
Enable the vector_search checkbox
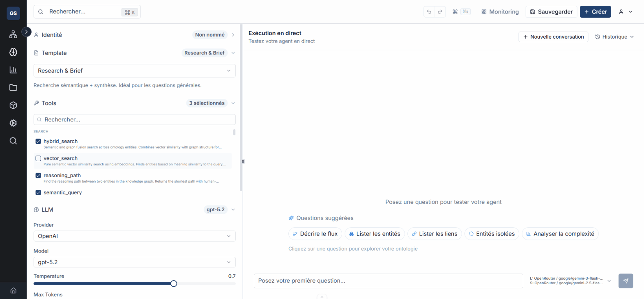[38, 158]
